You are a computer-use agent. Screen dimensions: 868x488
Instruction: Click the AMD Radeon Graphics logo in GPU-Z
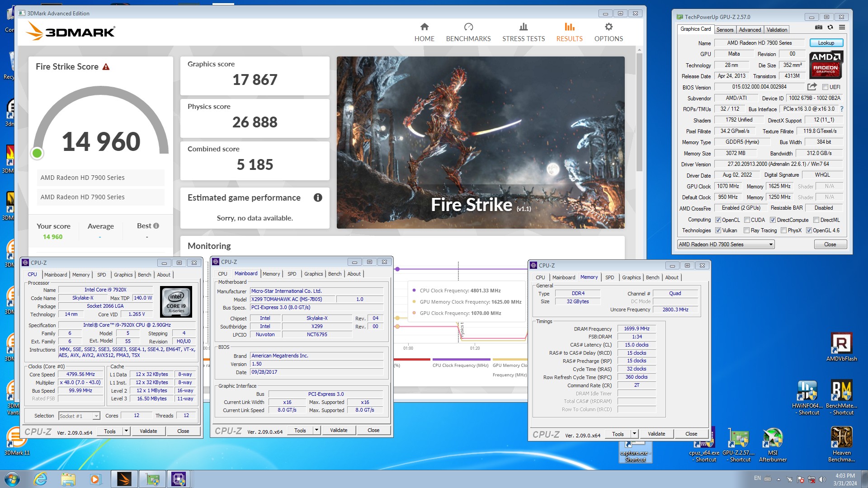coord(826,65)
